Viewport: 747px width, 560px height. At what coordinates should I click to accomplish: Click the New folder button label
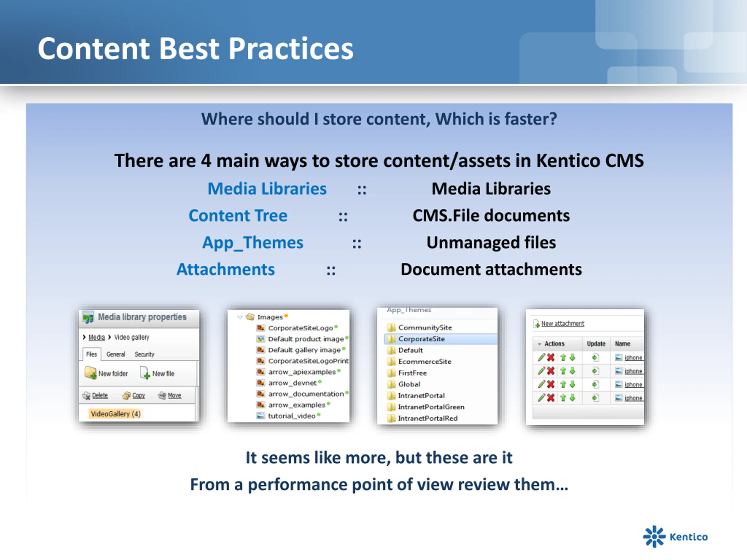click(x=113, y=374)
